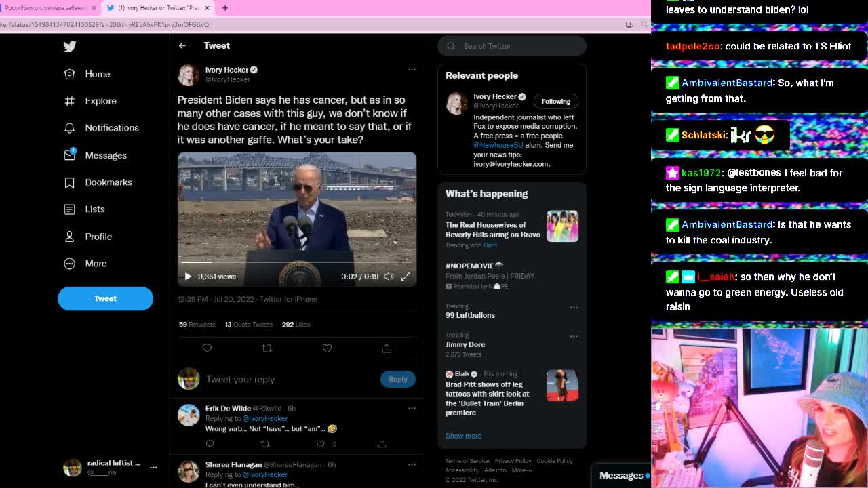Open options for Jimmy Dore trend

(x=574, y=336)
